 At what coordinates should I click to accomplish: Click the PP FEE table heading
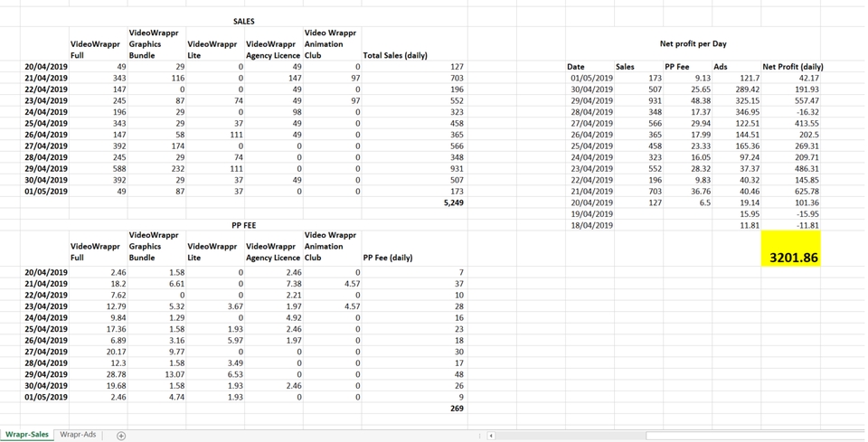[x=243, y=225]
